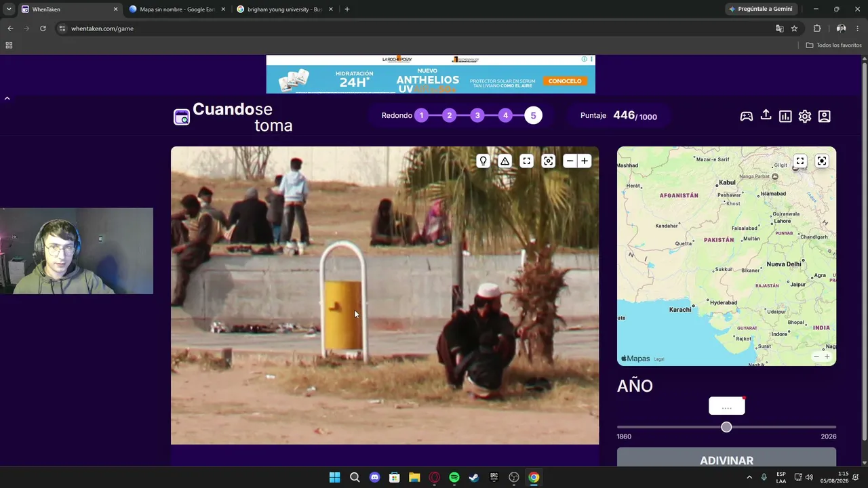Open the Todos los favoritos folder
This screenshot has height=488, width=868.
coord(834,45)
